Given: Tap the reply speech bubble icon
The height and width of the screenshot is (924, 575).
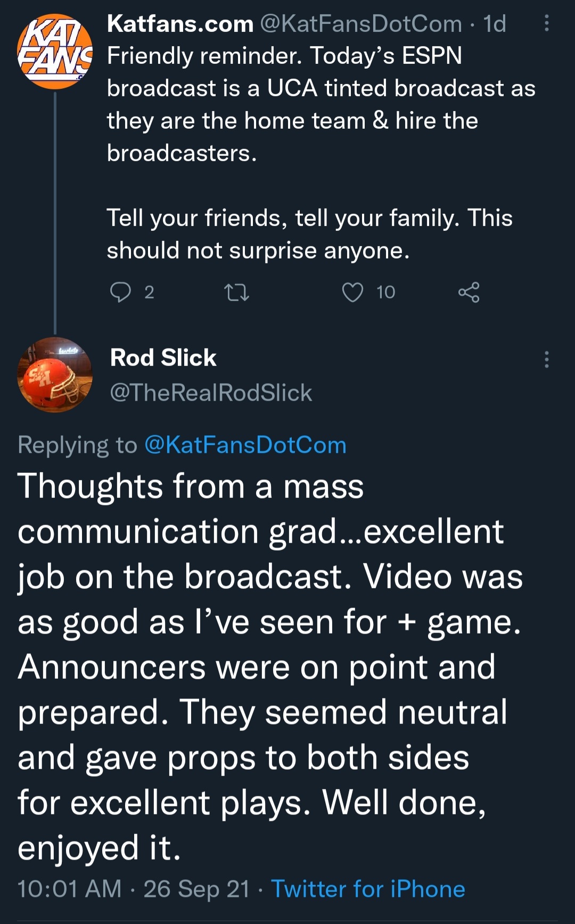Looking at the screenshot, I should pyautogui.click(x=120, y=292).
